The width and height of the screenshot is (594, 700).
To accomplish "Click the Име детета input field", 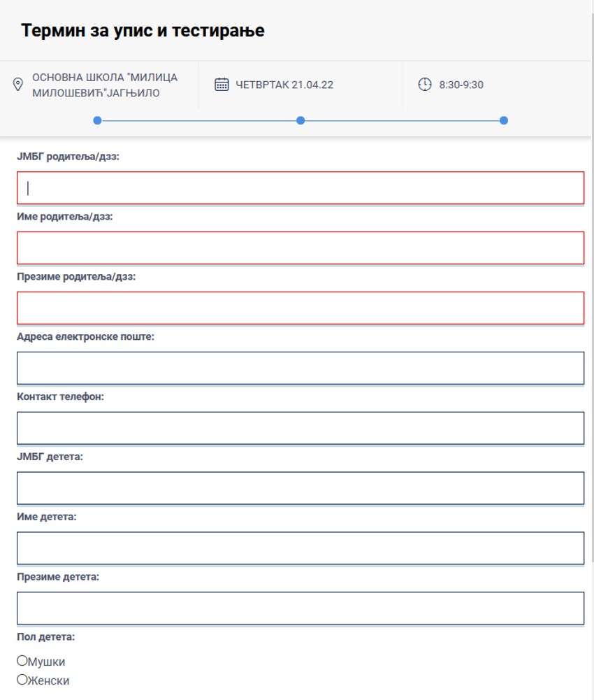I will pyautogui.click(x=300, y=548).
